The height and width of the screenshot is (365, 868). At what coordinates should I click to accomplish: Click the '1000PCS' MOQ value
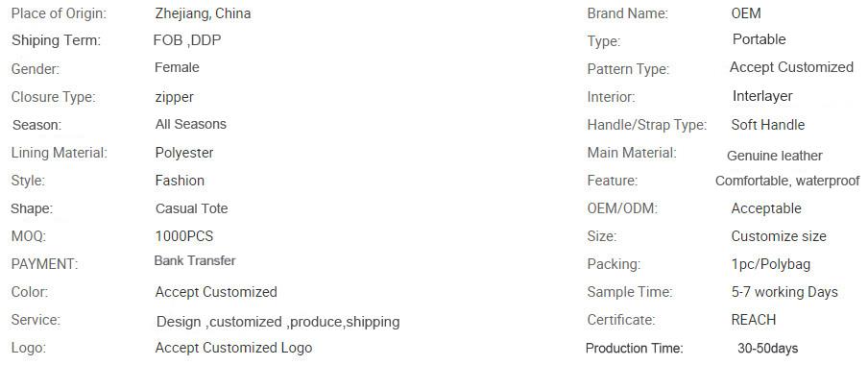[184, 236]
